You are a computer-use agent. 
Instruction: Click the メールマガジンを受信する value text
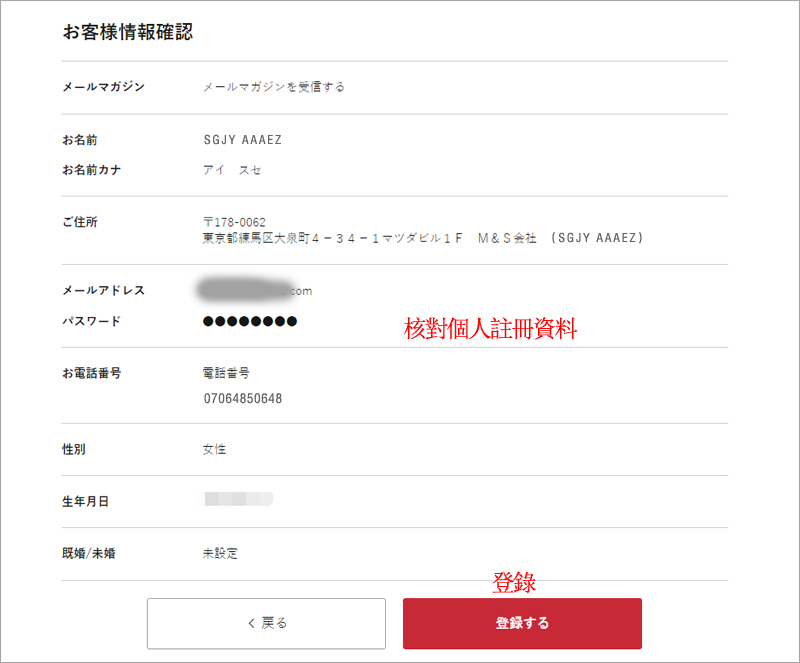(x=274, y=87)
